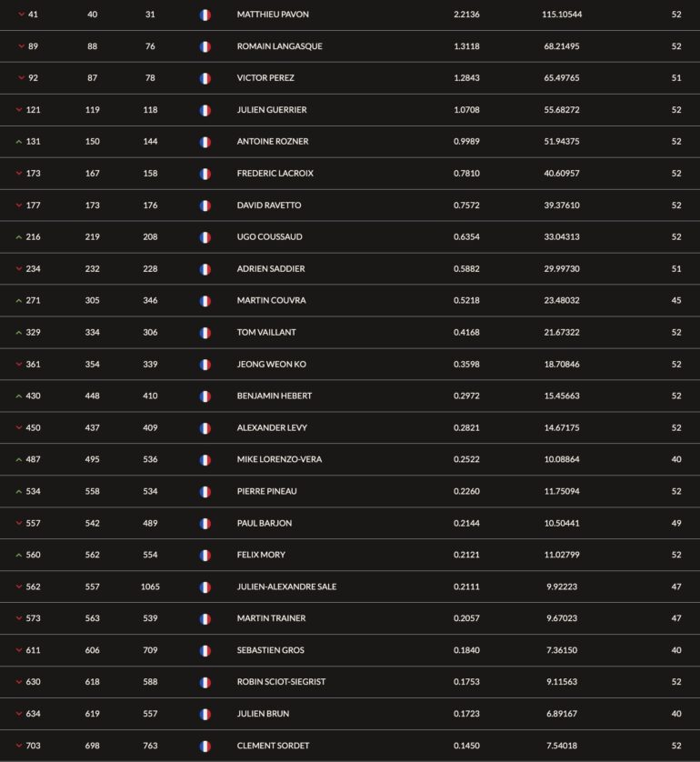The height and width of the screenshot is (762, 700).
Task: Click the red down arrow beside rank 41
Action: [x=22, y=15]
